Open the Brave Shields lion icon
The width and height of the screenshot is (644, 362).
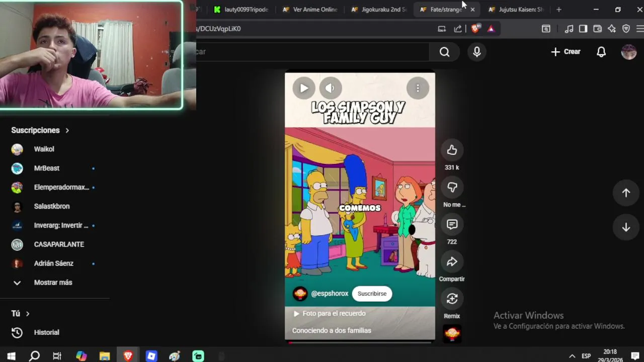point(475,29)
